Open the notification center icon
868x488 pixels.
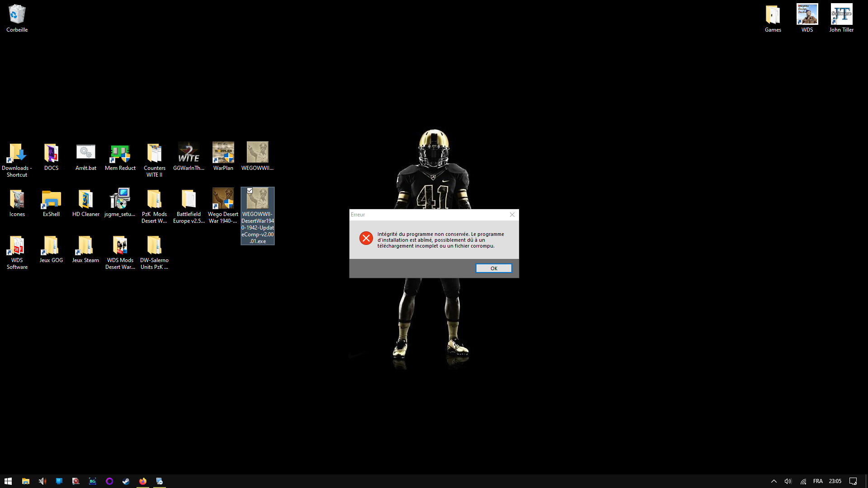pos(853,481)
